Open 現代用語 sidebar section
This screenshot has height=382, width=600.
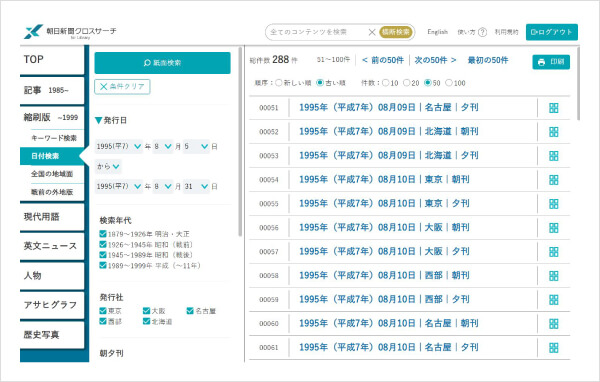(52, 217)
